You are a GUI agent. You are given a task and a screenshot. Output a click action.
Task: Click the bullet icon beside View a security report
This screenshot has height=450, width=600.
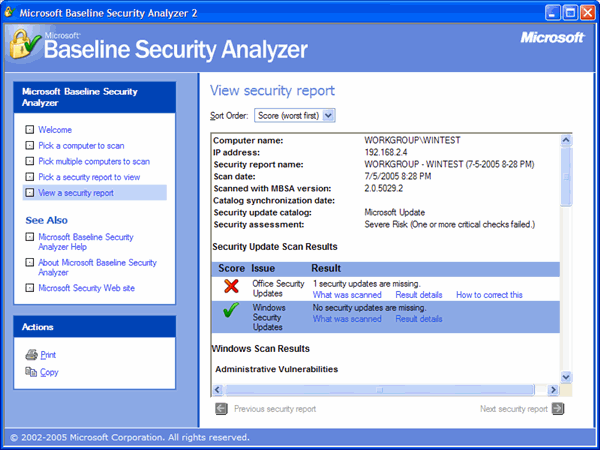(29, 192)
